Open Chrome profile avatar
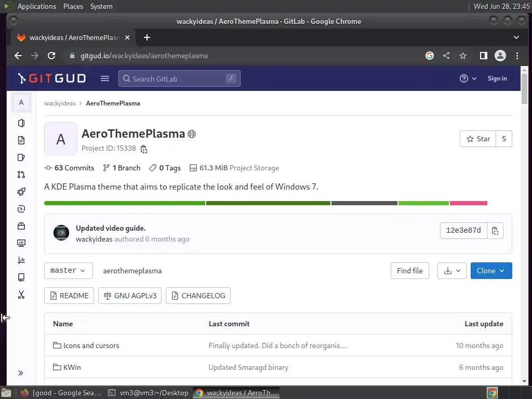This screenshot has height=399, width=532. point(500,56)
